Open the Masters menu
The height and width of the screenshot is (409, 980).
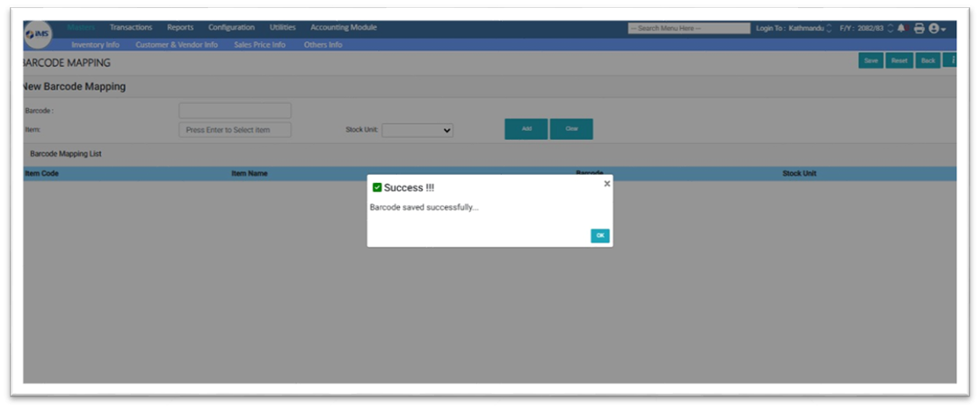pos(82,27)
